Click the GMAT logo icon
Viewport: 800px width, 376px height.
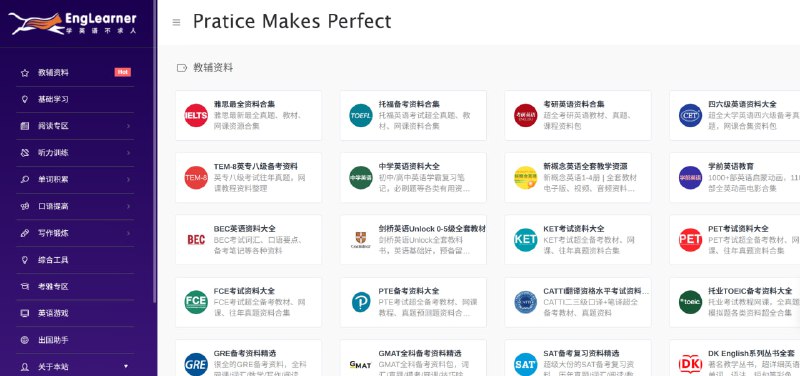[x=361, y=364]
